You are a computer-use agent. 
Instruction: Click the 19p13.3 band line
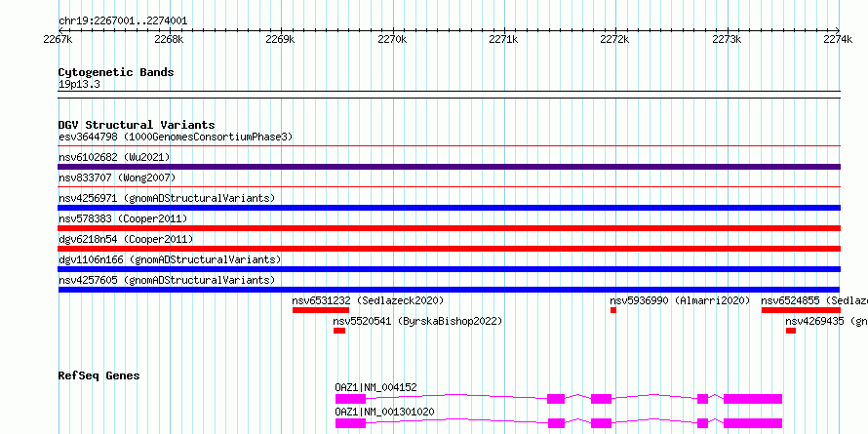pos(449,95)
